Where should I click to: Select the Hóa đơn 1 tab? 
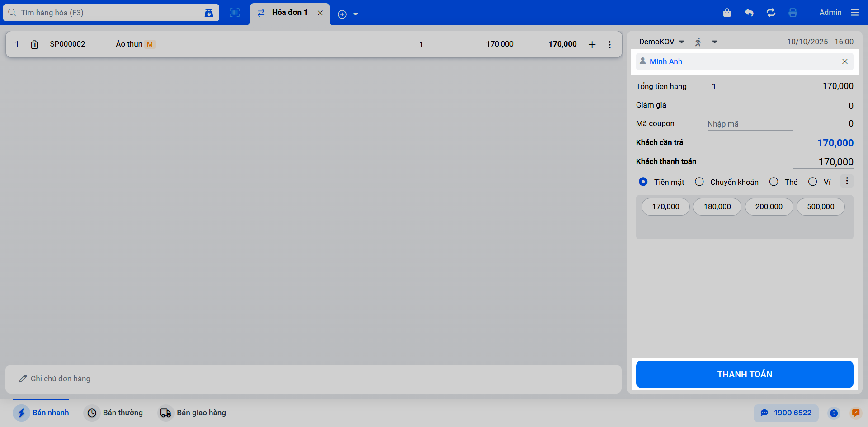290,13
